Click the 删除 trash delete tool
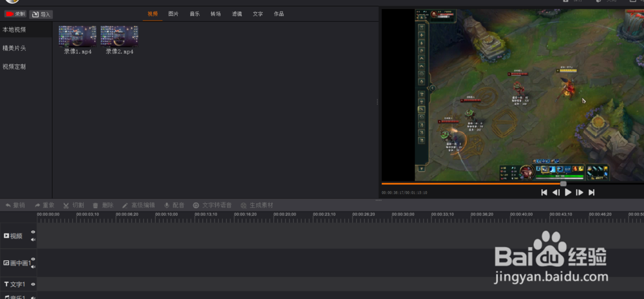The width and height of the screenshot is (644, 299). (x=102, y=205)
